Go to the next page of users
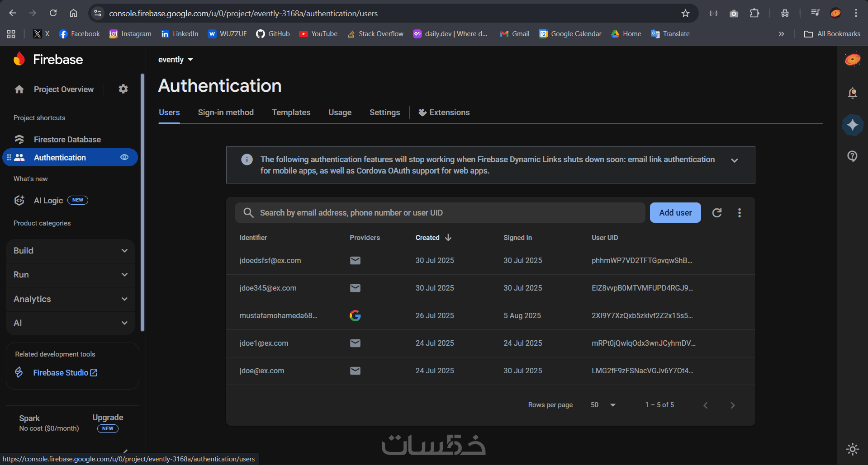The height and width of the screenshot is (465, 868). (x=733, y=405)
